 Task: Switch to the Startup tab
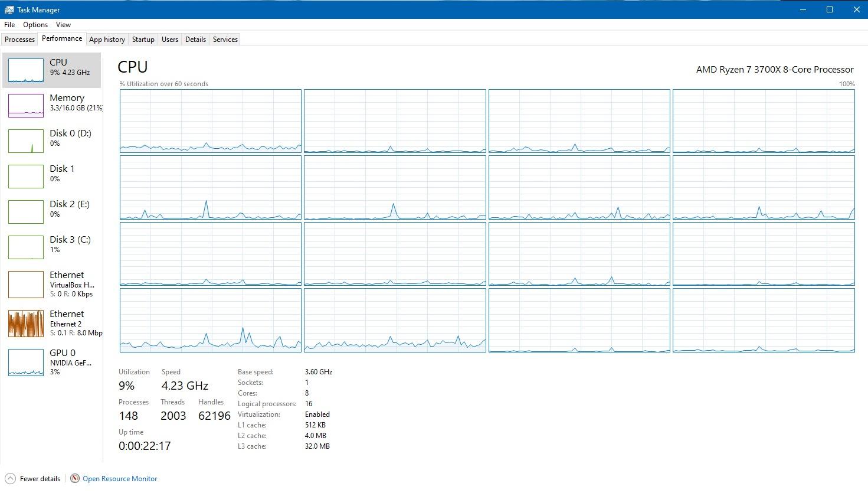(x=143, y=40)
